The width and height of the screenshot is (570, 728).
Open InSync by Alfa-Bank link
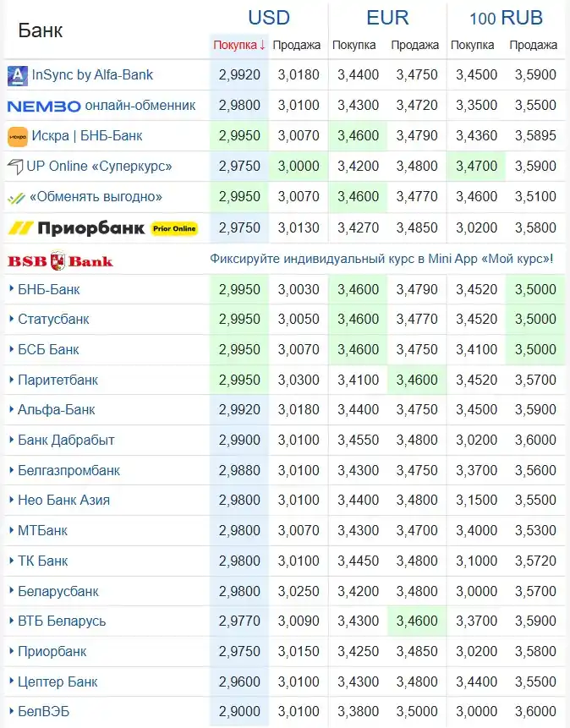[92, 74]
